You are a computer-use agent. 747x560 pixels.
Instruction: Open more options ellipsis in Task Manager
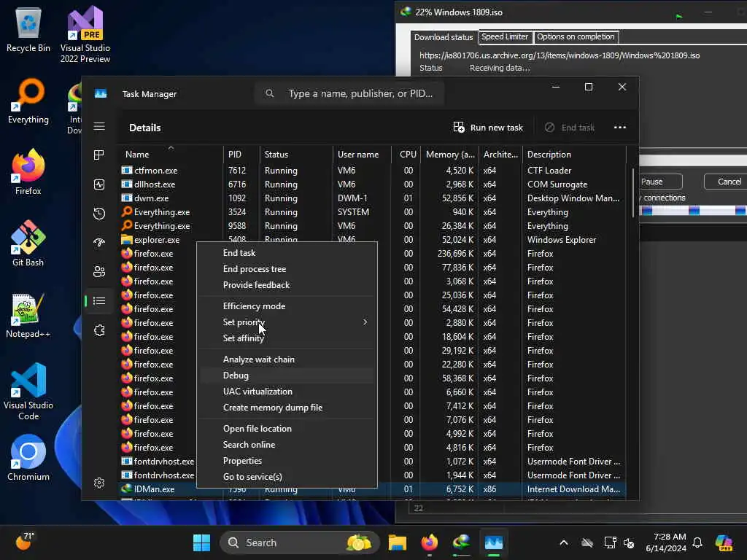(620, 127)
